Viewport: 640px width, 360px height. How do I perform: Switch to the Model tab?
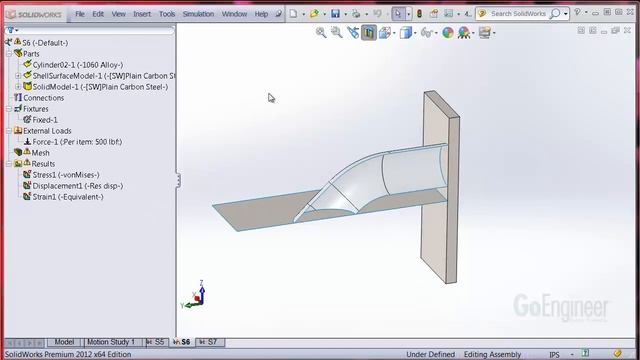tap(64, 342)
